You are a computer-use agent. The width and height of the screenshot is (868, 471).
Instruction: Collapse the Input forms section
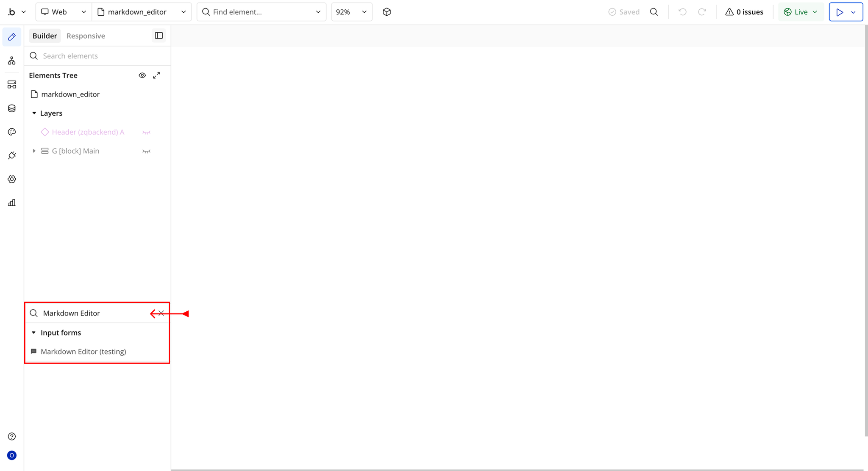coord(34,333)
